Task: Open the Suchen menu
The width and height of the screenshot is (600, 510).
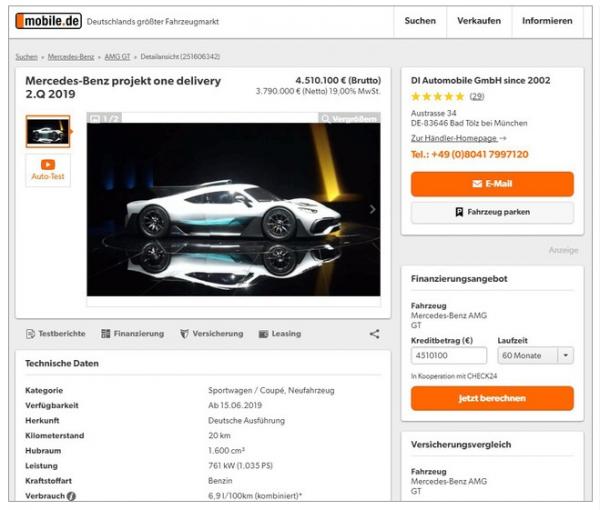Action: pyautogui.click(x=420, y=21)
